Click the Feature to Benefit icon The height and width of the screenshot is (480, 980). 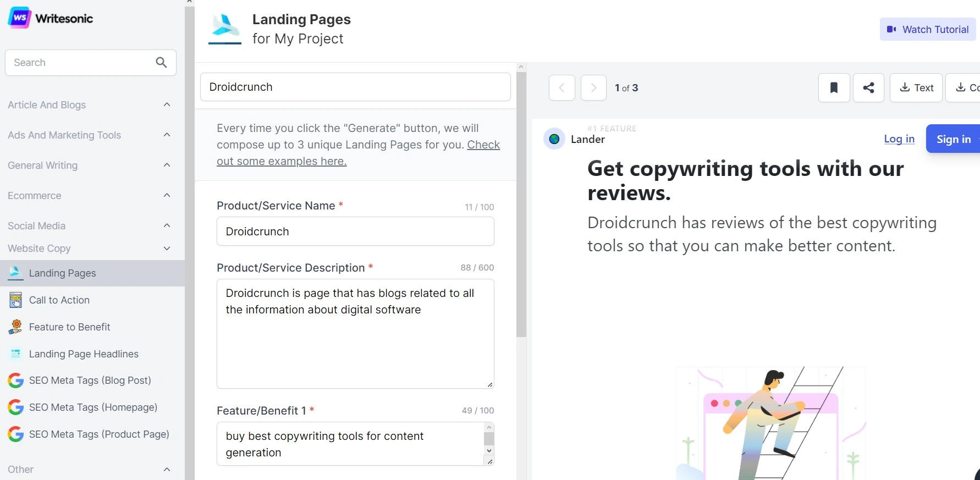(15, 327)
